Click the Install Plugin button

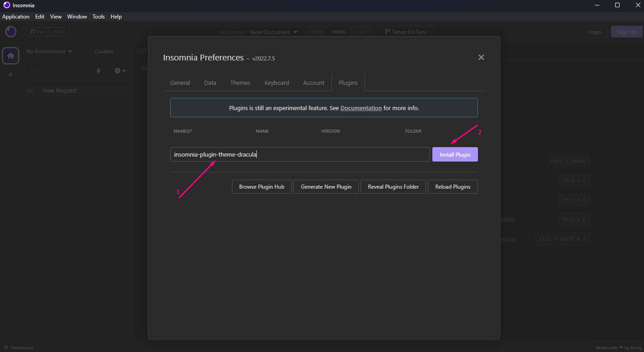(x=455, y=154)
